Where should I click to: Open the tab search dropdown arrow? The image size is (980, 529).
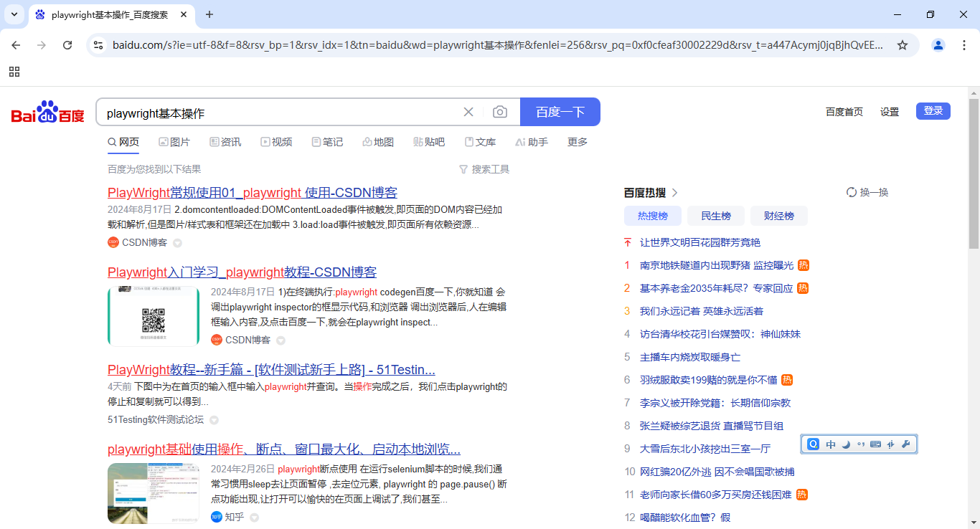pos(14,14)
